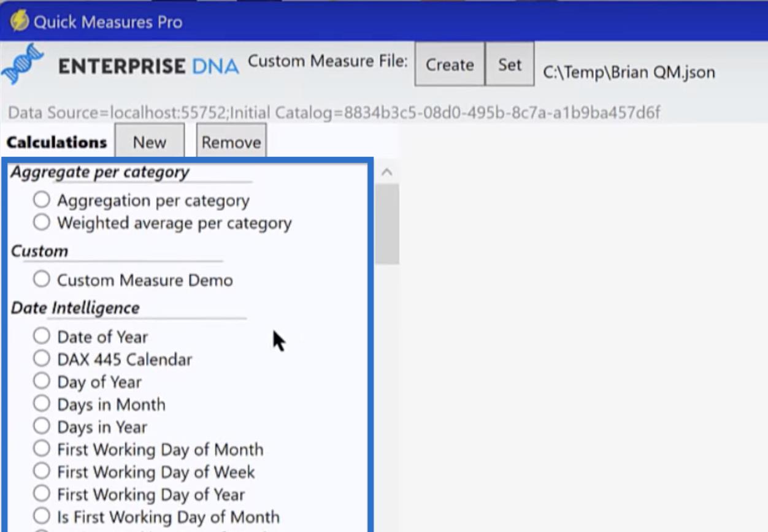Click the Quick Measures Pro lightning icon
The image size is (768, 532).
pos(18,20)
